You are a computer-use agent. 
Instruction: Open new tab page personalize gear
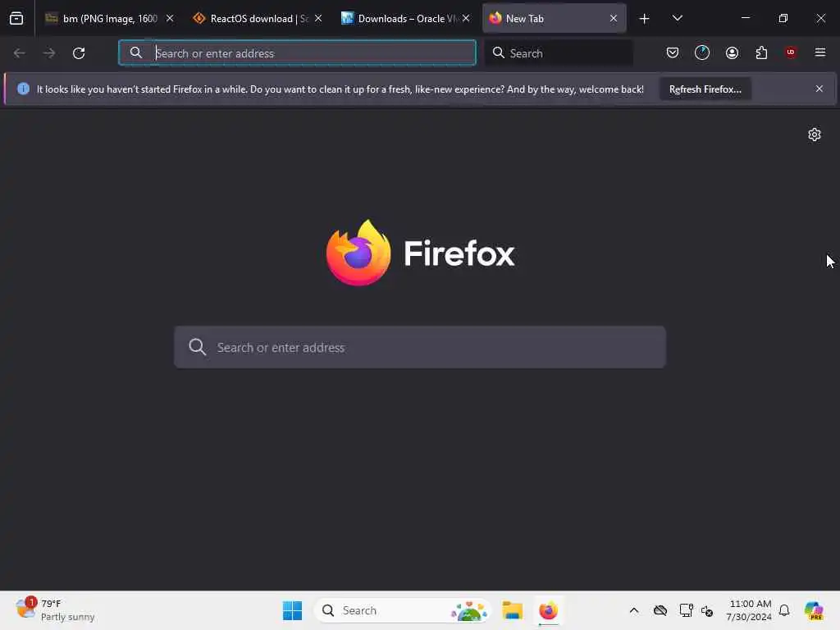tap(815, 135)
